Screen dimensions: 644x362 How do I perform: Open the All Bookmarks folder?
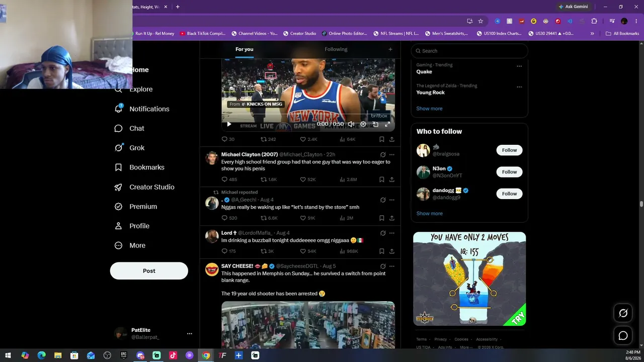pyautogui.click(x=622, y=34)
